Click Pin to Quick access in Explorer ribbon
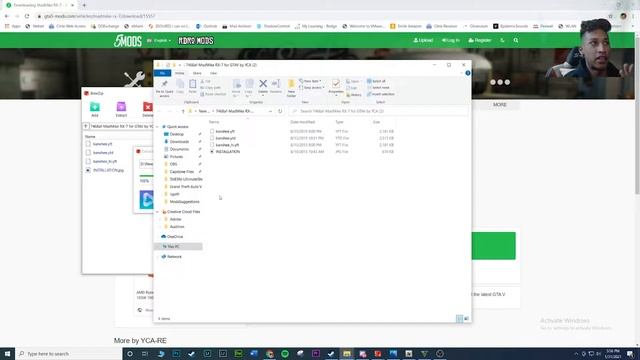The height and width of the screenshot is (360, 640). tap(164, 88)
